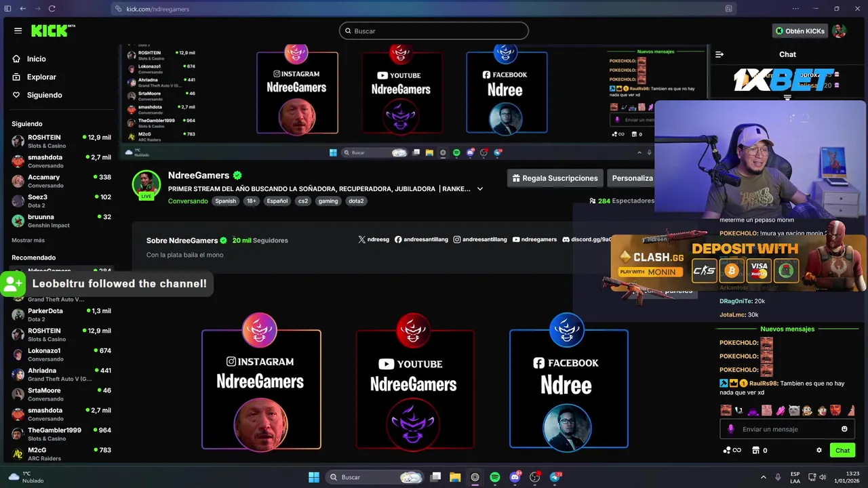Select the Spanish tag
This screenshot has width=868, height=488.
coord(225,201)
